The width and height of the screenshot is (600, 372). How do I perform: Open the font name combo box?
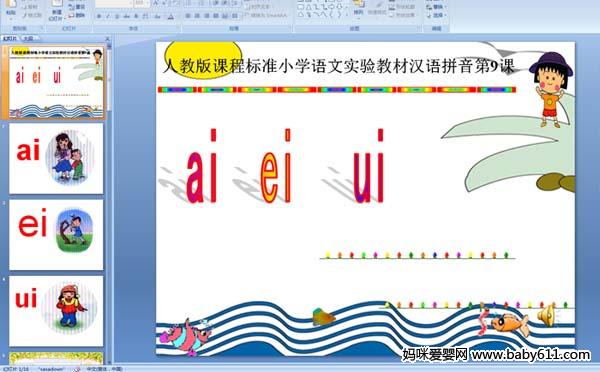pos(114,3)
